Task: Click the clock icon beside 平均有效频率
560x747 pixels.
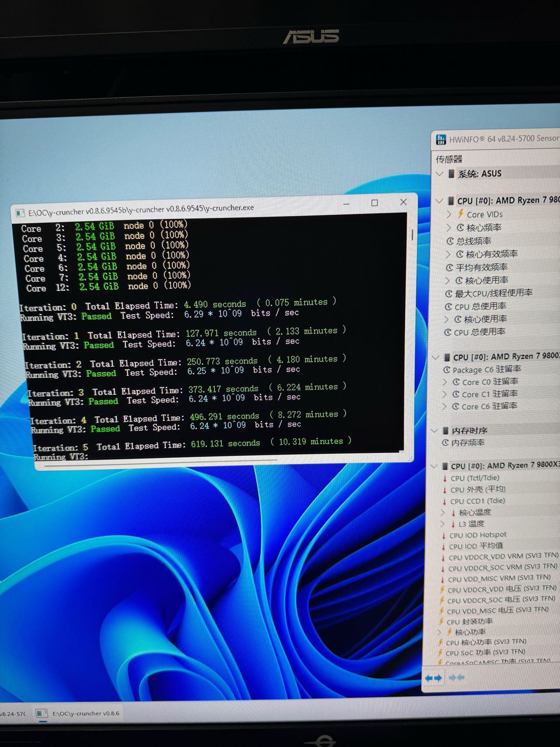Action: coord(449,267)
